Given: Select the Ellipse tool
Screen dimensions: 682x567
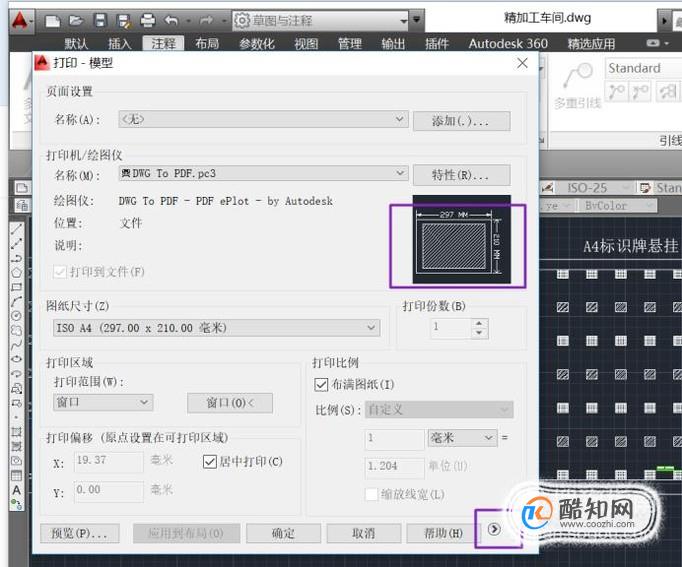Looking at the screenshot, I should pyautogui.click(x=16, y=359).
